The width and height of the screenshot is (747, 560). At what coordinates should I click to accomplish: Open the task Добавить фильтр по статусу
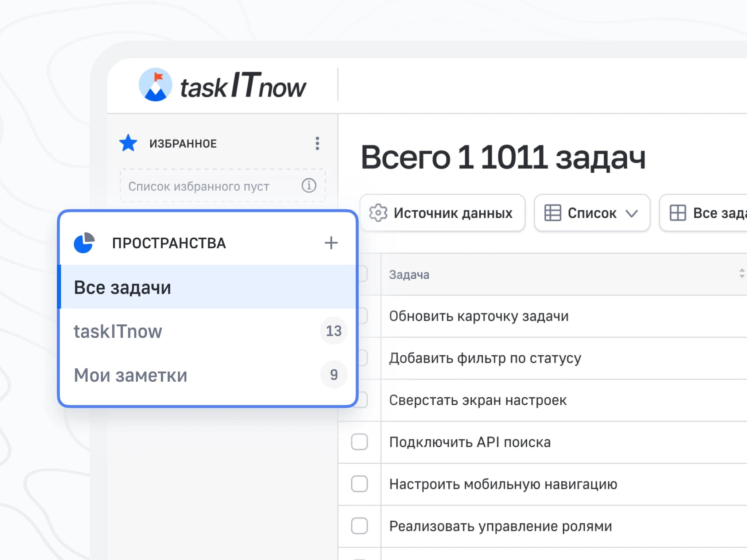coord(485,358)
